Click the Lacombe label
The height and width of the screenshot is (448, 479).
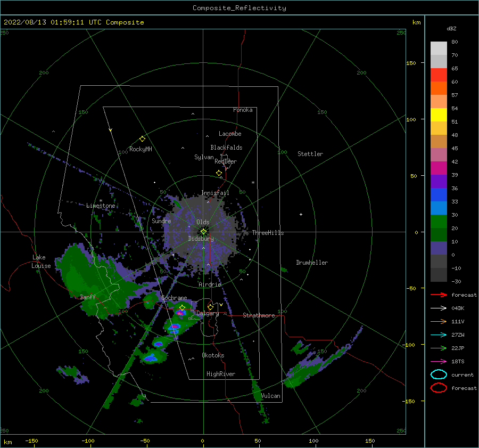(x=230, y=134)
